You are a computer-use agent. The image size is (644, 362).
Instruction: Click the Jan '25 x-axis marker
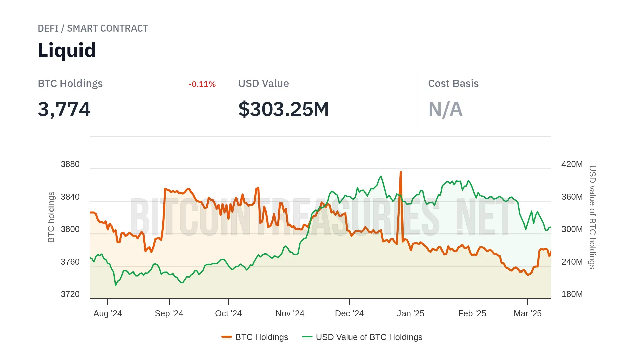[x=411, y=313]
